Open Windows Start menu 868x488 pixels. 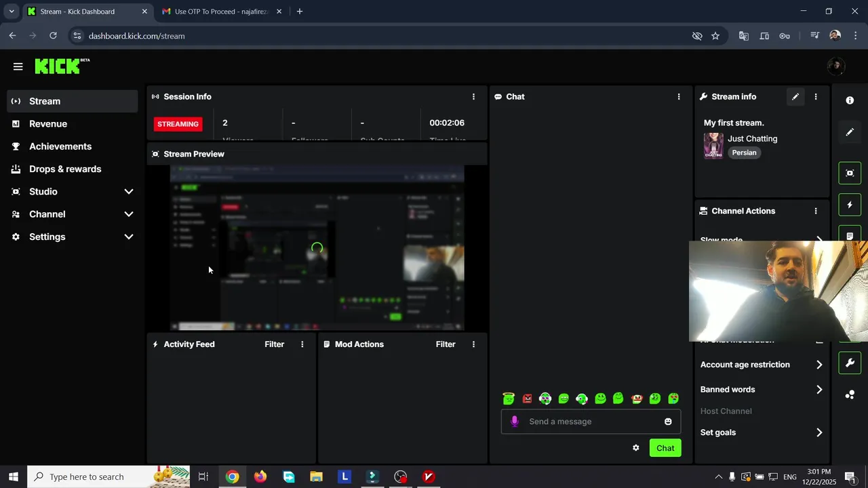[x=13, y=476]
